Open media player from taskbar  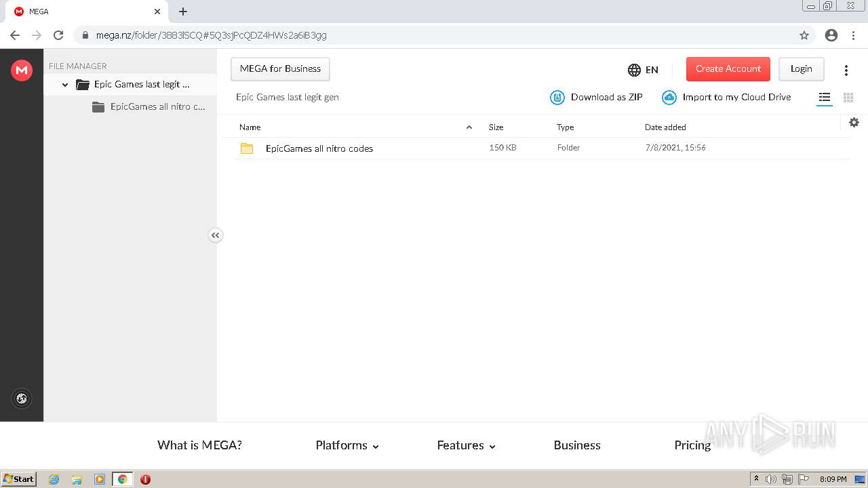100,479
